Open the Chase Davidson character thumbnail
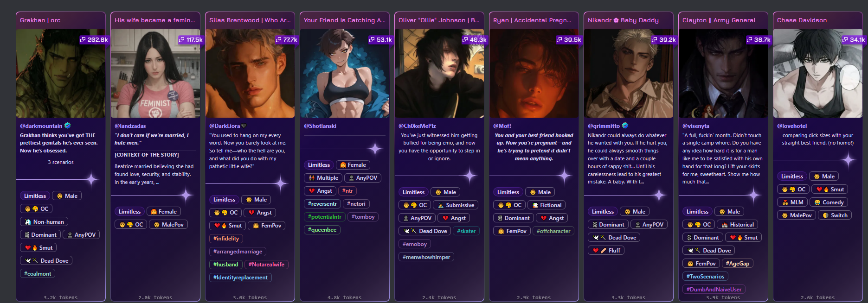This screenshot has width=868, height=303. 818,73
